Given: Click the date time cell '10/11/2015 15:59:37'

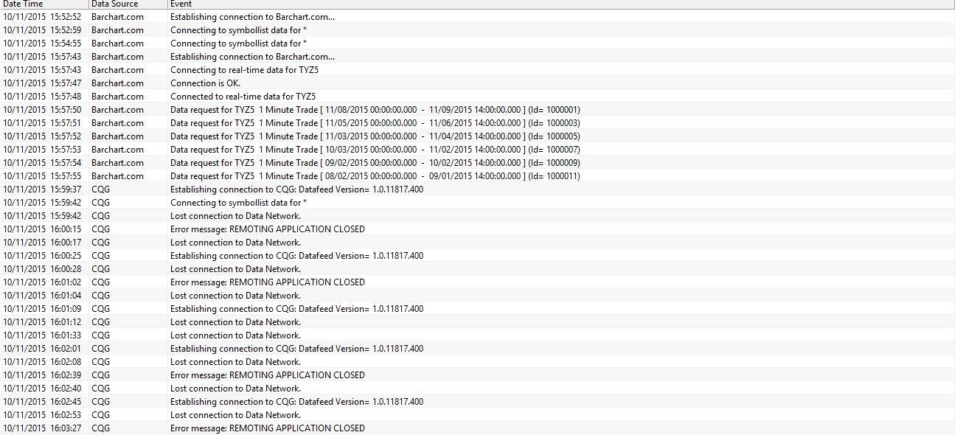Looking at the screenshot, I should (43, 189).
